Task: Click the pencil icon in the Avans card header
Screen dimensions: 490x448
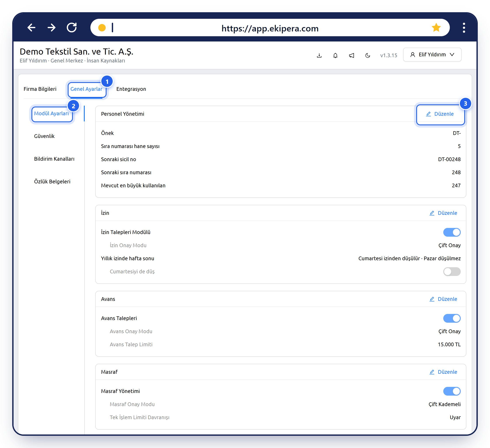Action: coord(432,299)
